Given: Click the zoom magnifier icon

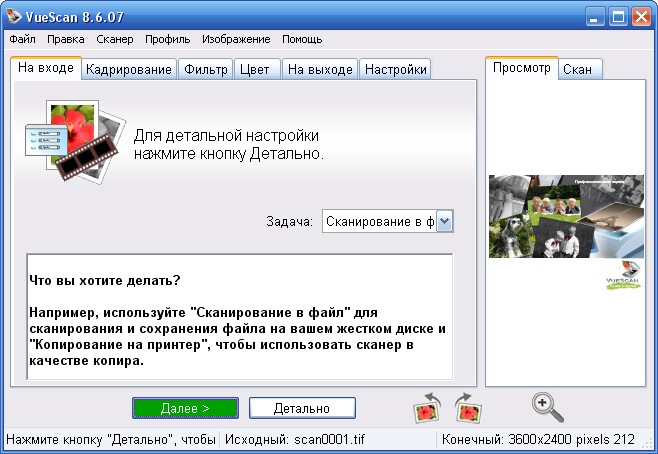Looking at the screenshot, I should tap(548, 406).
